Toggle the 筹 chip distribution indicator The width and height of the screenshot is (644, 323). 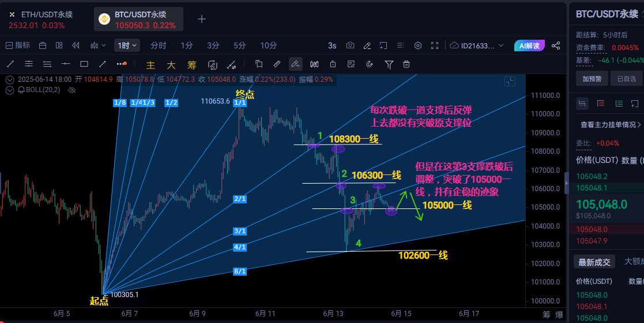coord(192,64)
